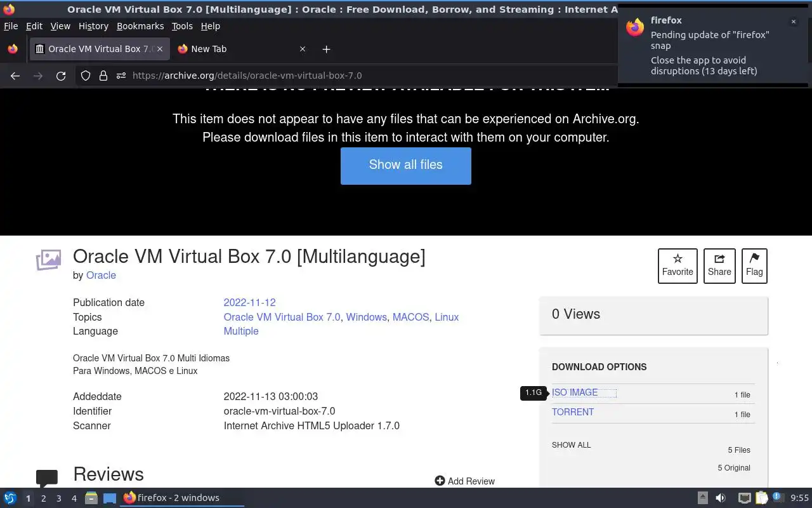Flag this item
This screenshot has width=812, height=508.
pos(754,265)
